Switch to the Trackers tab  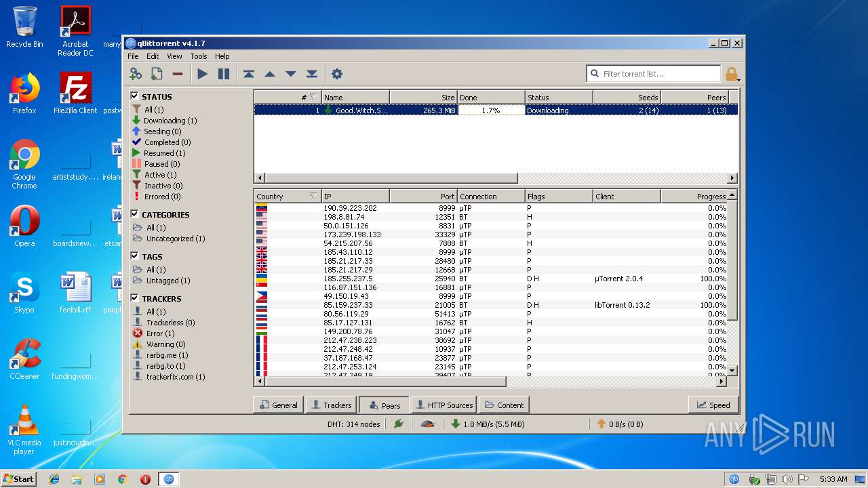point(331,405)
